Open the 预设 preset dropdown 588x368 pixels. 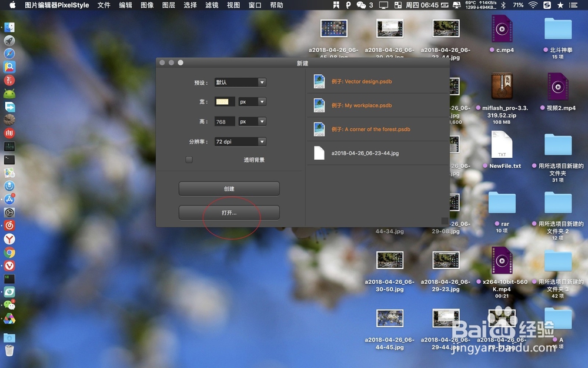pyautogui.click(x=240, y=82)
